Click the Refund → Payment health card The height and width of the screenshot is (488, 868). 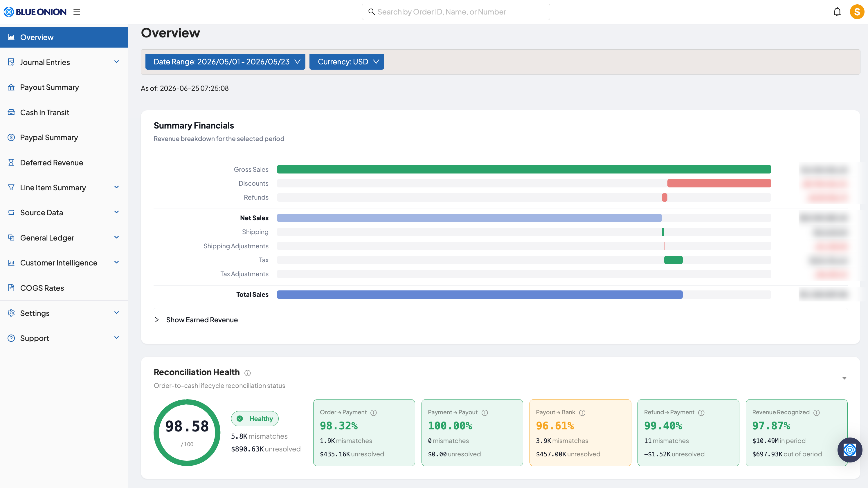[x=688, y=432]
